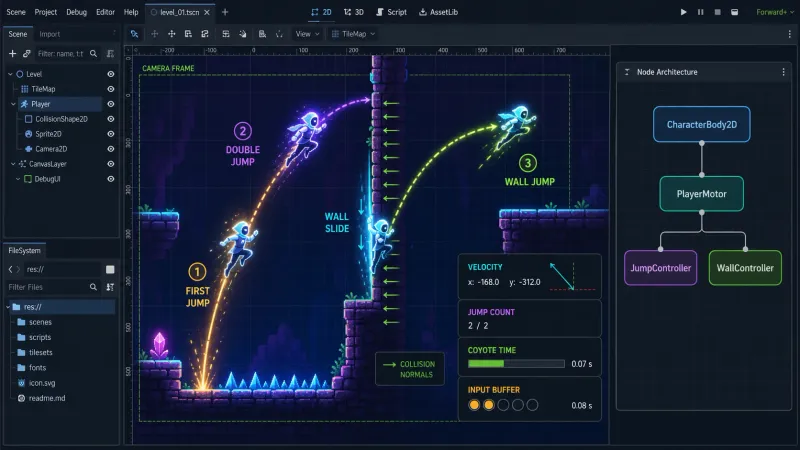Add a new node with the plus icon

pos(12,54)
